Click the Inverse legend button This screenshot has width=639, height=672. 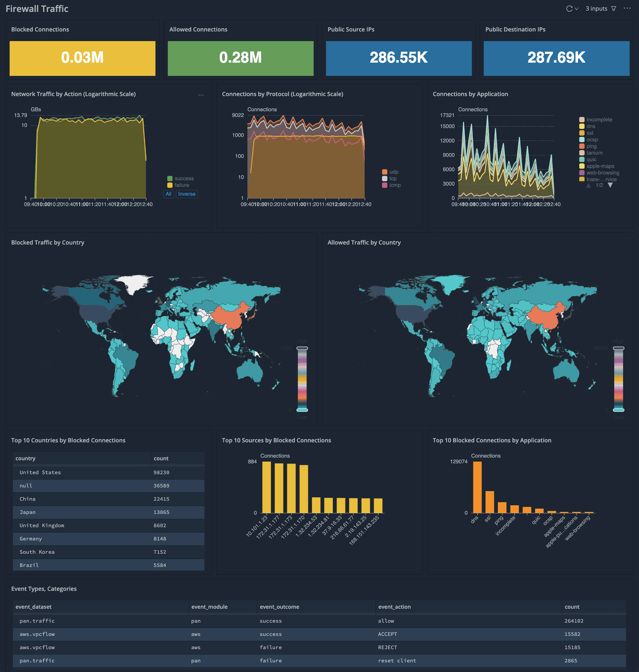(x=187, y=194)
